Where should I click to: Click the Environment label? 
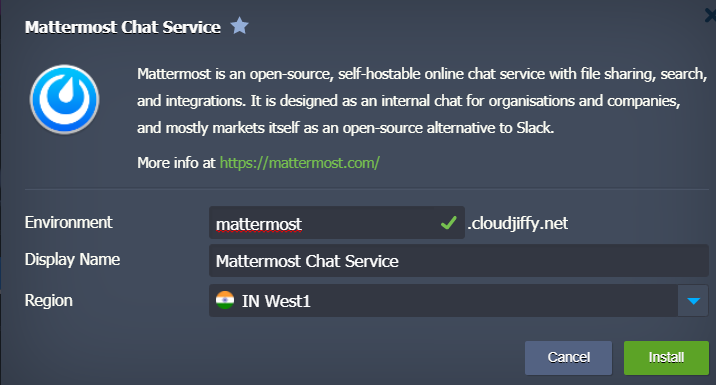pyautogui.click(x=68, y=222)
